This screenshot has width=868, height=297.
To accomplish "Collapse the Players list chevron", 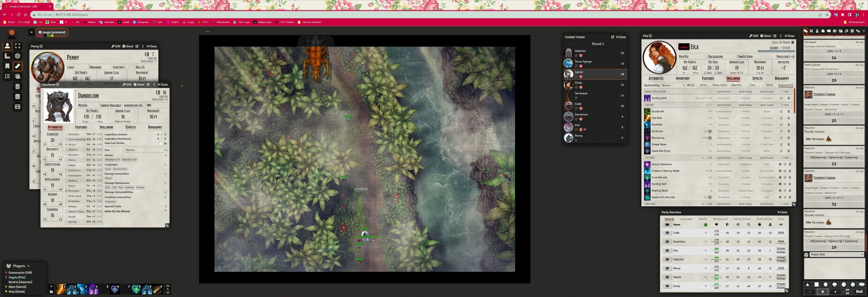I will pos(28,266).
